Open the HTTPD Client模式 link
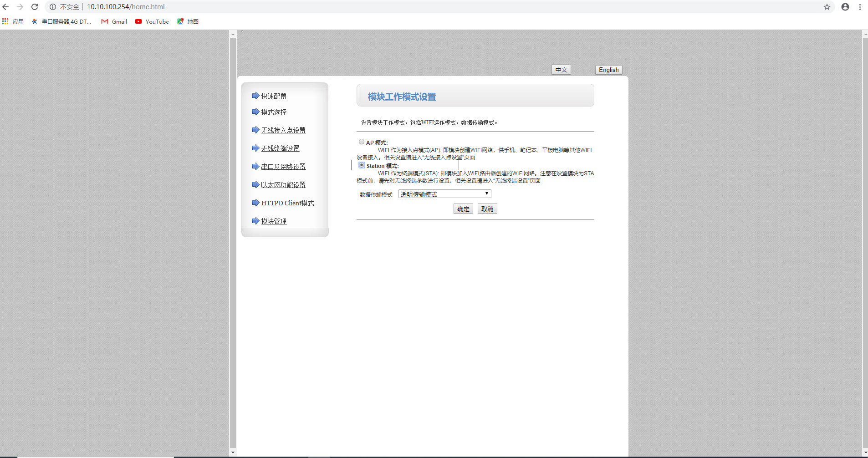 click(287, 203)
